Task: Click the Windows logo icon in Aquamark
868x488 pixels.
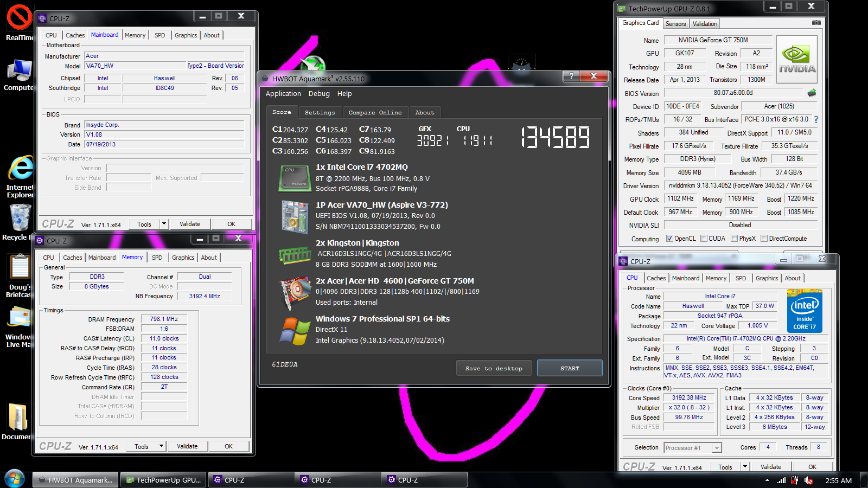Action: [295, 331]
